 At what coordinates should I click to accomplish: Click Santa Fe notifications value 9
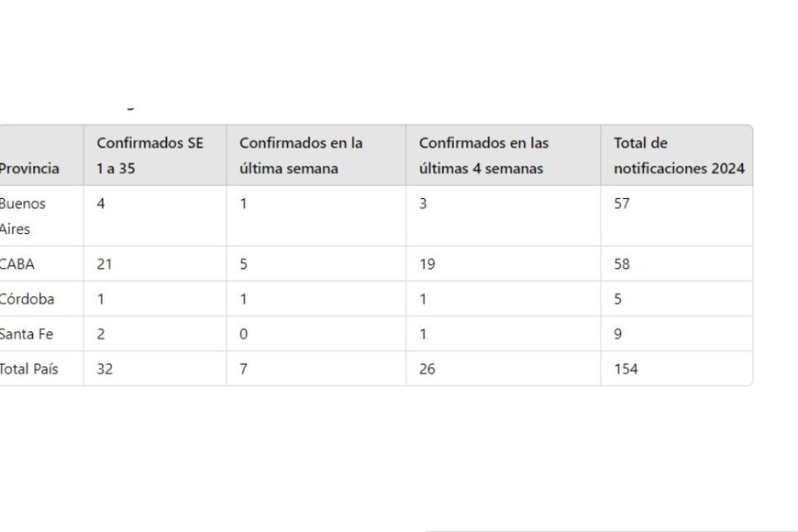(x=617, y=334)
